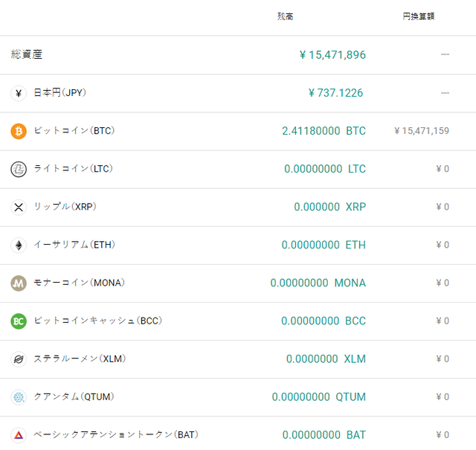Select the ベーシックアテンショントークン(BAT) row label
This screenshot has height=450, width=476.
(116, 434)
